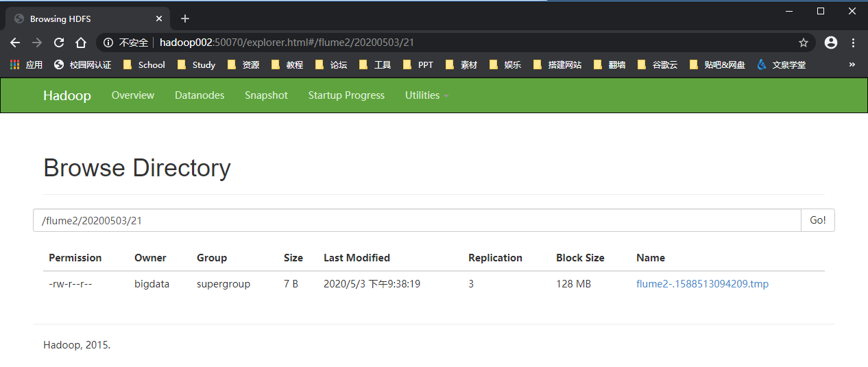The height and width of the screenshot is (367, 868).
Task: Open the browser home page icon
Action: (x=81, y=43)
